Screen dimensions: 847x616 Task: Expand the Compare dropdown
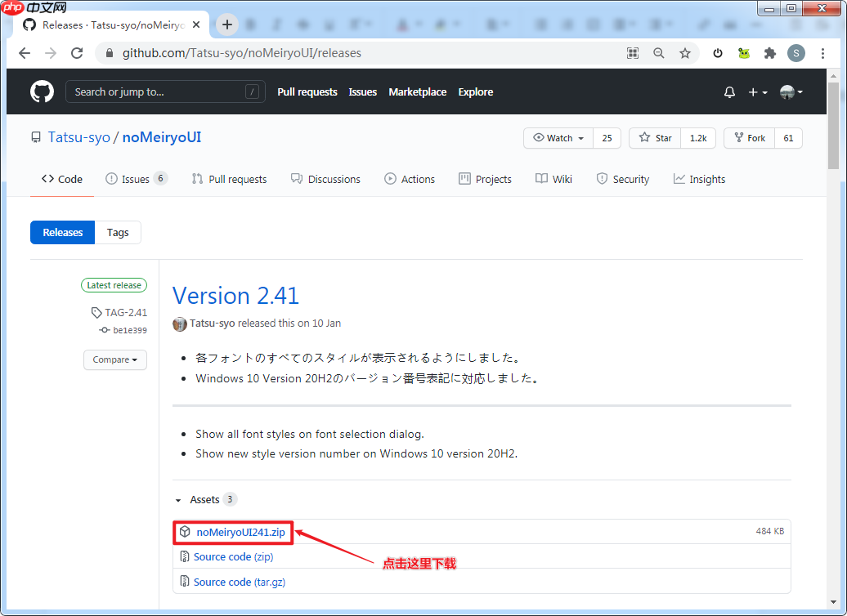coord(114,359)
